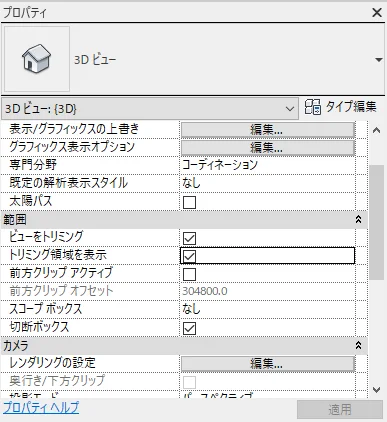This screenshot has width=387, height=422.
Task: Click the トリミング領域を表示 row label
Action: click(58, 255)
